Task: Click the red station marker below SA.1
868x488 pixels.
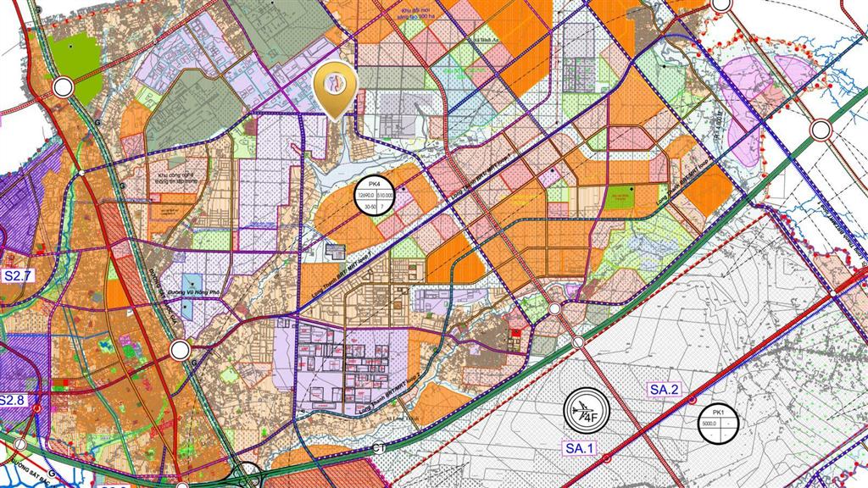Action: coord(607,458)
